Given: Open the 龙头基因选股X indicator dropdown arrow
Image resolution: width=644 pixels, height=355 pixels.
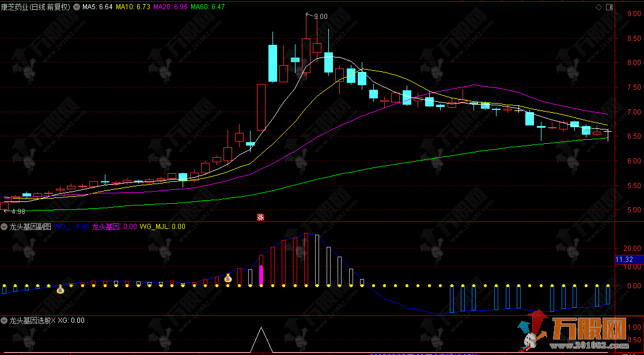Looking at the screenshot, I should click(x=5, y=320).
